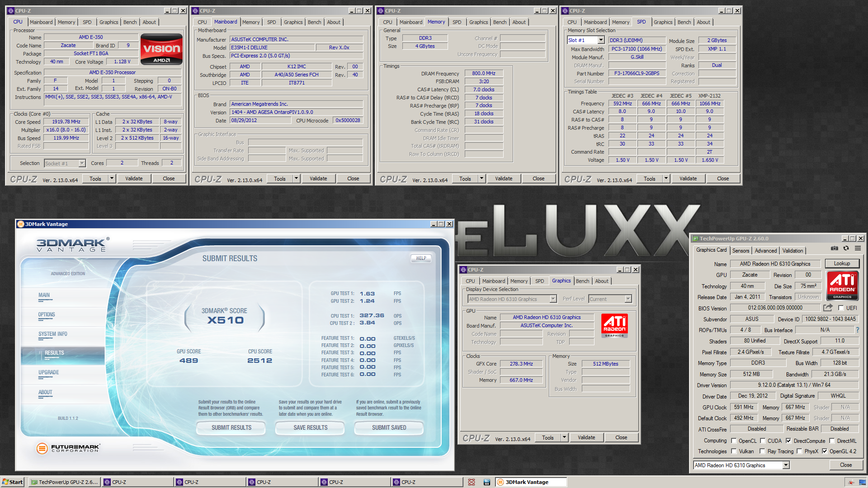This screenshot has width=868, height=488.
Task: Toggle the CUDA checkbox
Action: pos(763,441)
